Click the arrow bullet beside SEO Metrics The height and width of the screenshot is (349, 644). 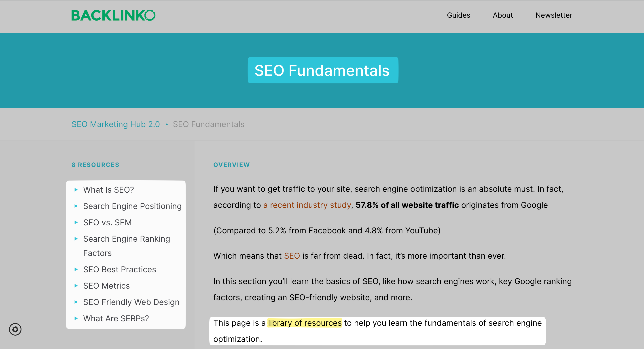click(x=76, y=286)
